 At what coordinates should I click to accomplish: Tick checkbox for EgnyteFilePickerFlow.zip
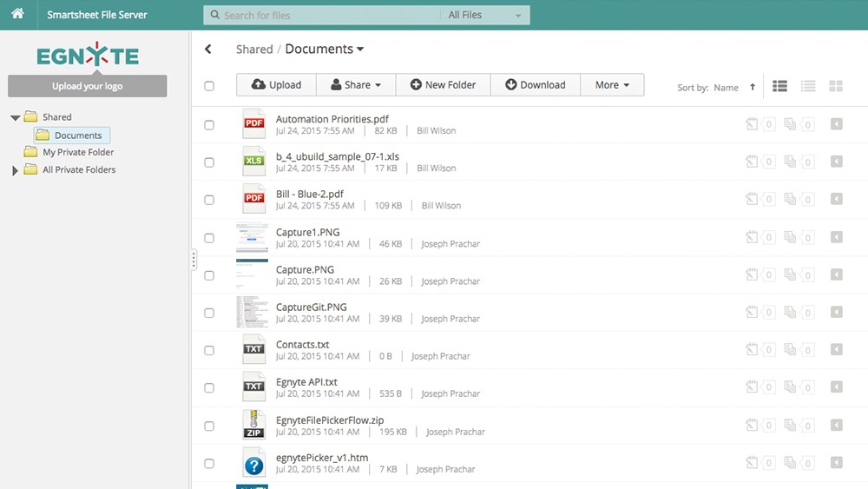(x=209, y=426)
